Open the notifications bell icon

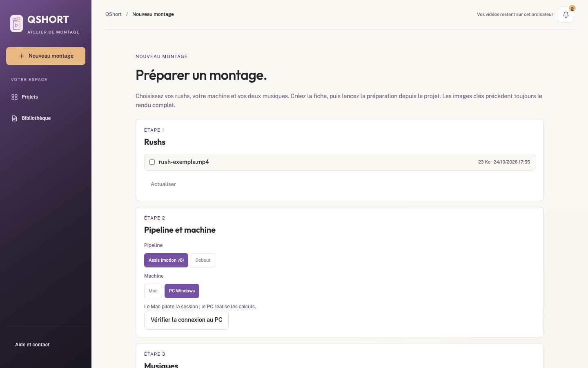click(566, 15)
